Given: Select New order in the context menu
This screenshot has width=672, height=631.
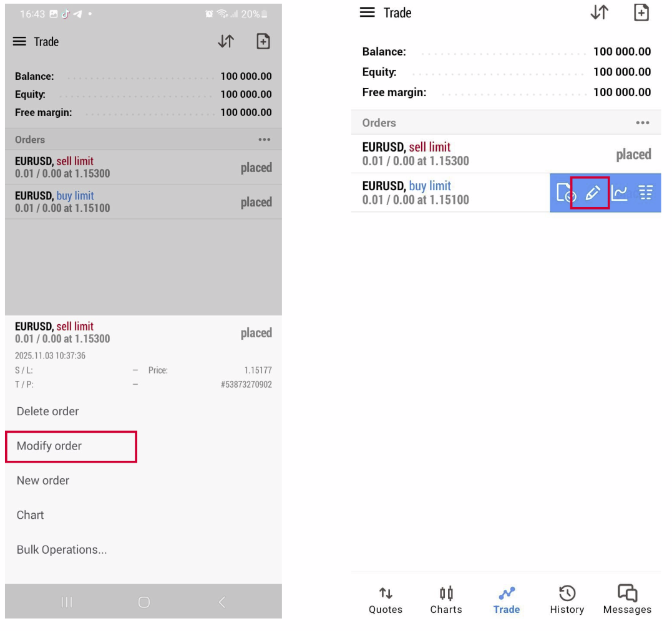Looking at the screenshot, I should point(43,481).
